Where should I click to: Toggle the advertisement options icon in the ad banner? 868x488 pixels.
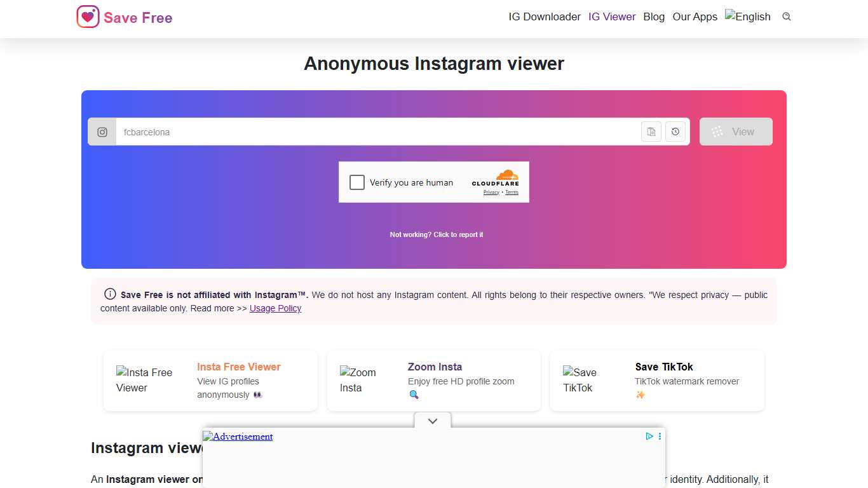[659, 436]
